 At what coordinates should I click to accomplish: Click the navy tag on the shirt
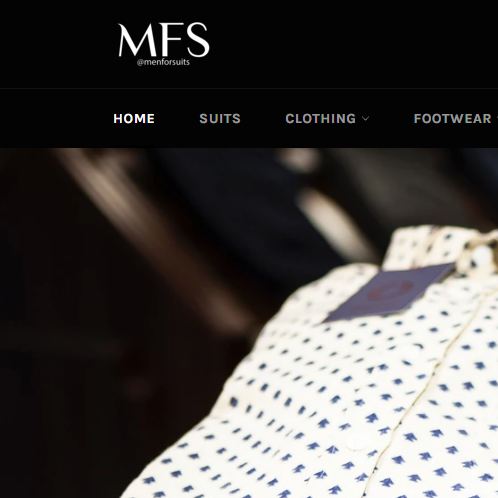pyautogui.click(x=390, y=292)
